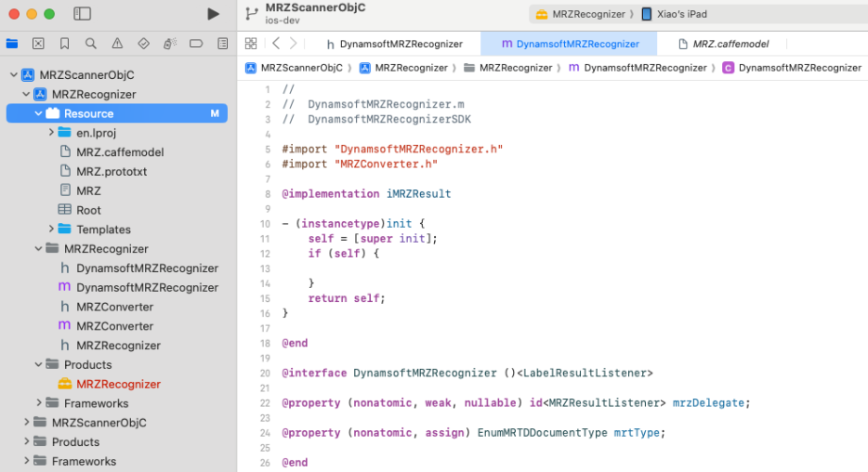Open the Source Control navigator
Viewport: 868px width, 472px height.
point(38,44)
